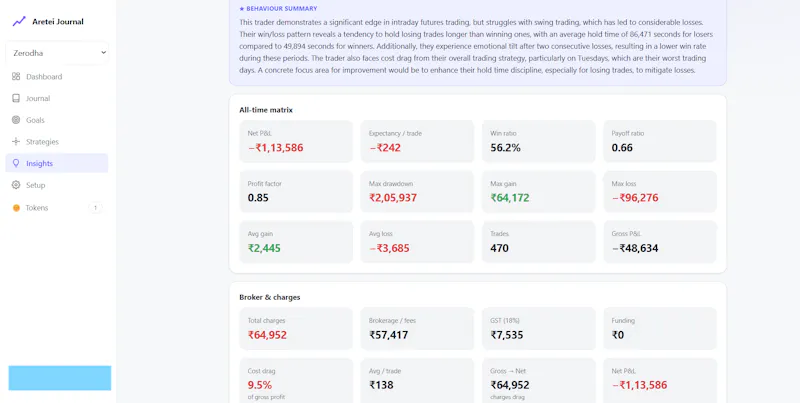Image resolution: width=800 pixels, height=403 pixels.
Task: Click the Strategies icon in sidebar
Action: [16, 142]
